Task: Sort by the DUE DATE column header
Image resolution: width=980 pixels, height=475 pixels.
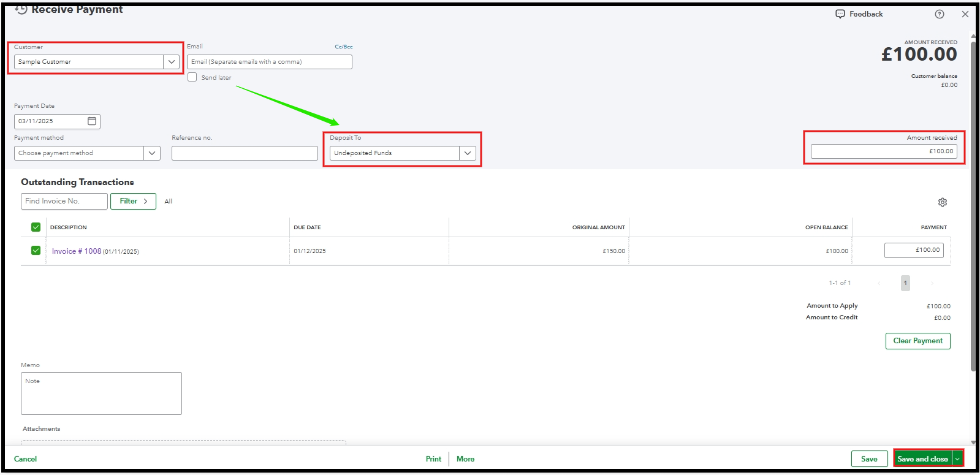Action: 307,227
